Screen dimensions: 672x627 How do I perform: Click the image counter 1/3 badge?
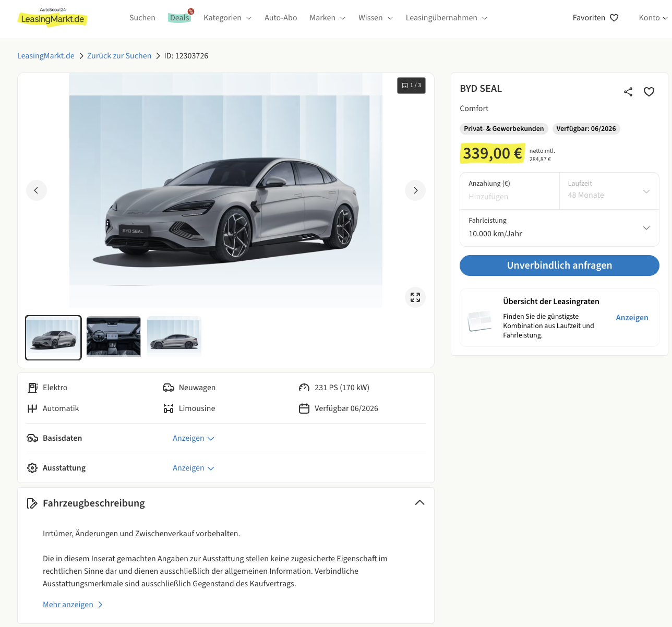411,86
